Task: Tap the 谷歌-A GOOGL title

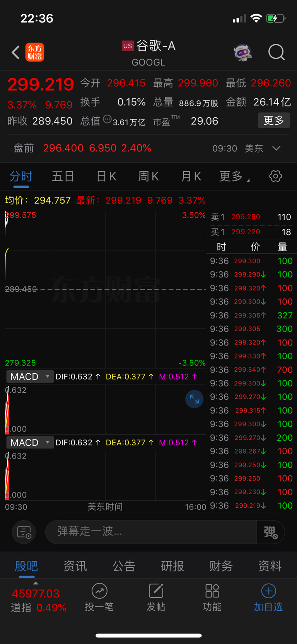Action: point(148,53)
